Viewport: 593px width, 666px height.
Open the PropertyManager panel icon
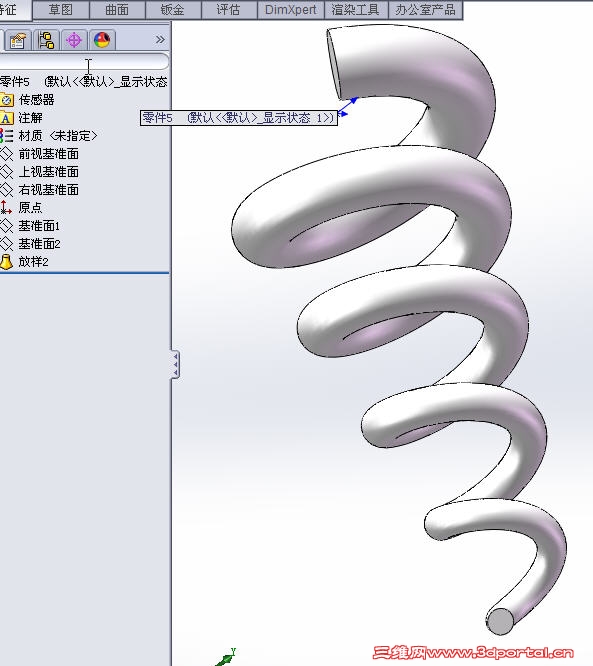pos(18,40)
